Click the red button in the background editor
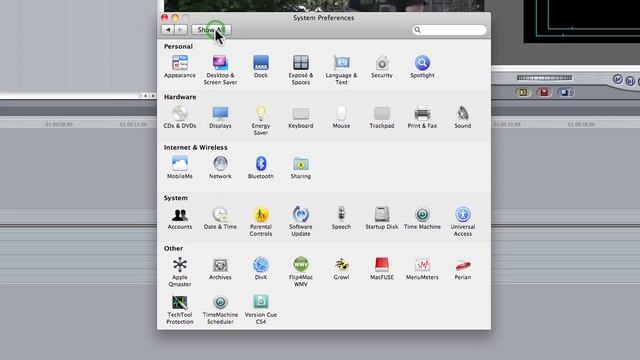The height and width of the screenshot is (360, 640). pyautogui.click(x=544, y=93)
